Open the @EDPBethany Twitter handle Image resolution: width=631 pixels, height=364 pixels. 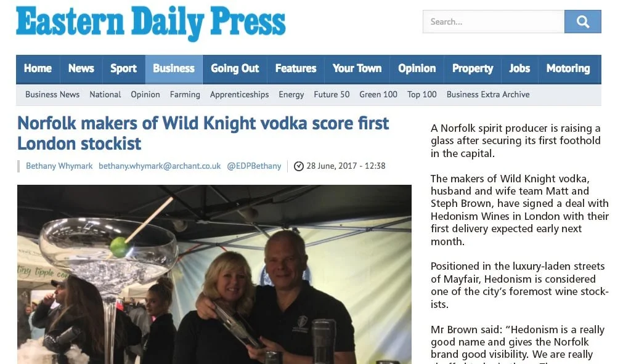tap(254, 166)
